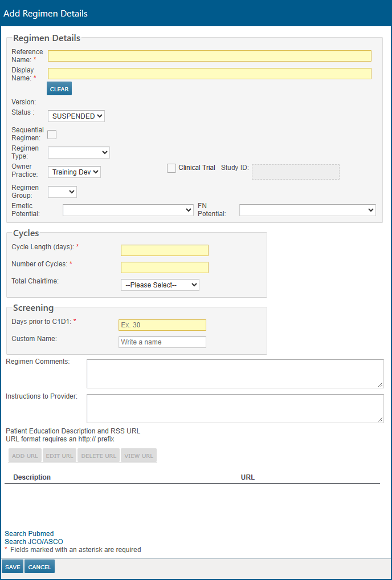Click the CLEAR button
392x580 pixels.
tap(59, 89)
